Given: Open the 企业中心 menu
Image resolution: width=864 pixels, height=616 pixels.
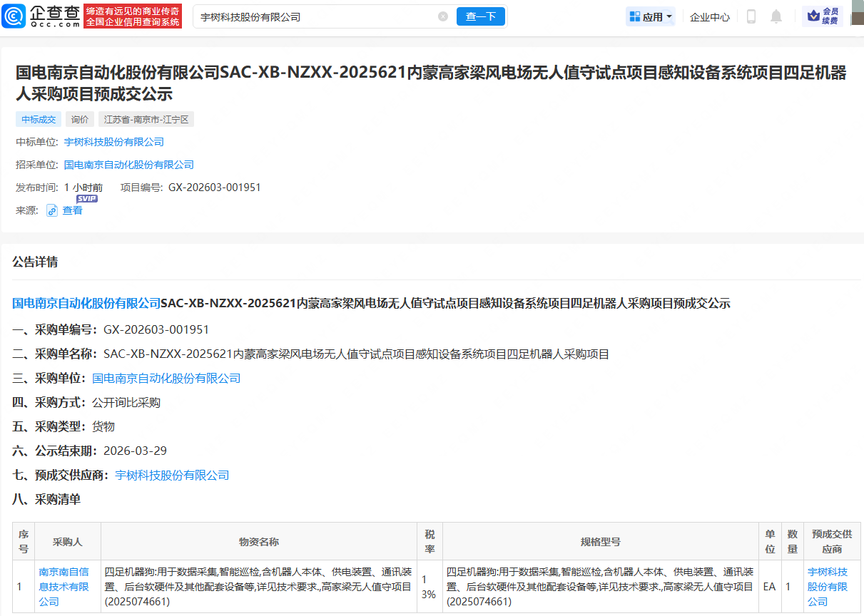Looking at the screenshot, I should click(x=709, y=16).
